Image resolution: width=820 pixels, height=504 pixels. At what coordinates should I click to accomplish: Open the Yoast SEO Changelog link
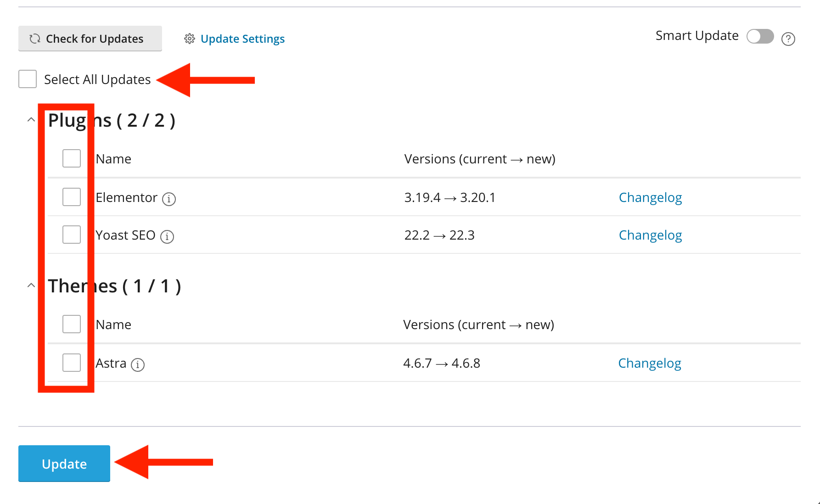coord(650,235)
